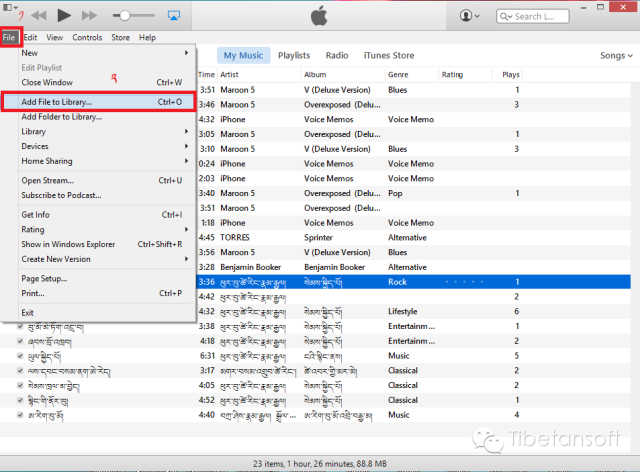The image size is (640, 472).
Task: Open the Edit menu
Action: point(30,38)
